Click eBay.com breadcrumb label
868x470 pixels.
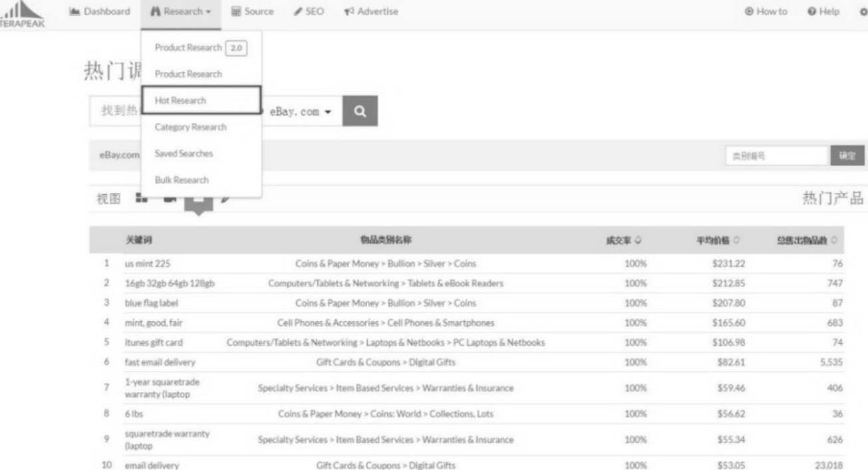[x=120, y=155]
